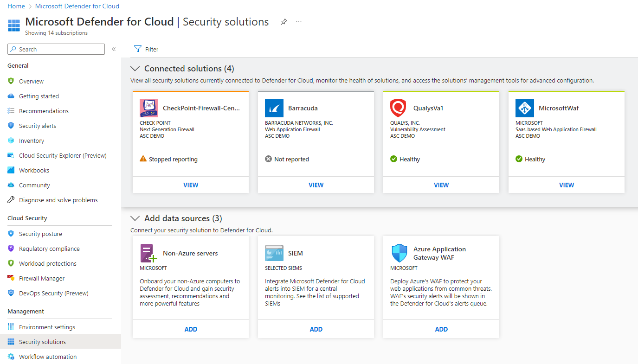This screenshot has width=638, height=364.
Task: Click the pin icon beside the page title
Action: 284,22
